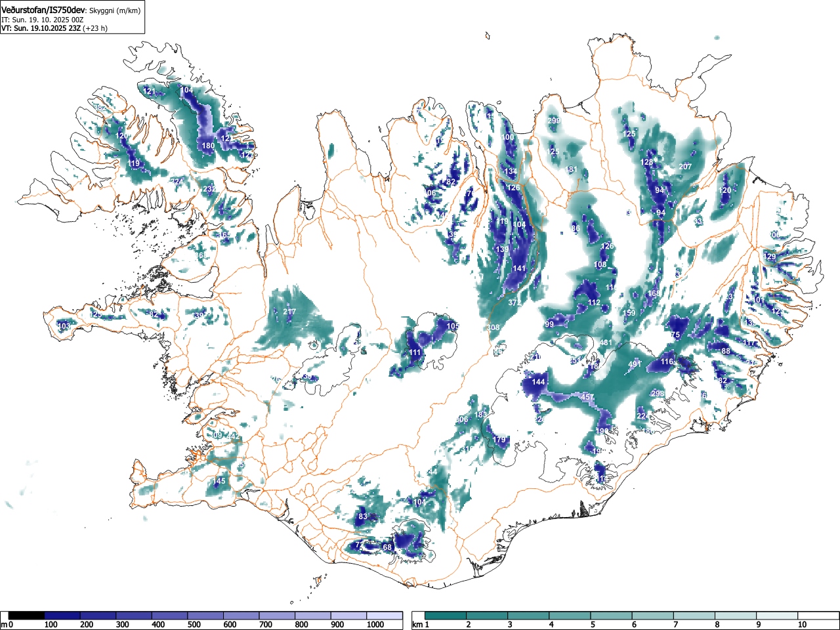Click the 145 value on Reykjanes
Viewport: 840px width, 630px height.
[219, 481]
